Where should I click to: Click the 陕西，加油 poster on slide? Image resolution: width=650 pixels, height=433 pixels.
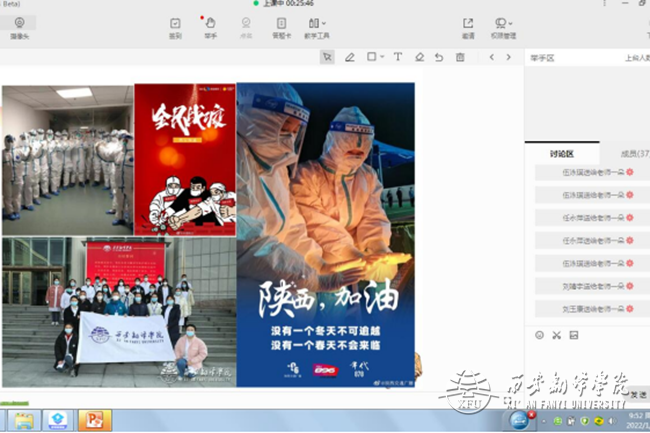coord(326,235)
